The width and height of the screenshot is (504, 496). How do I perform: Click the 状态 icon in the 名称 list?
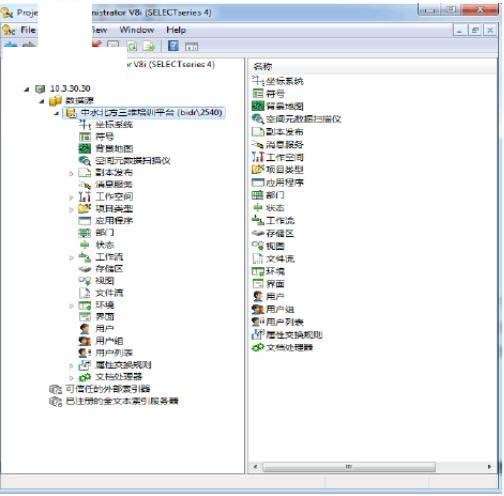point(258,207)
